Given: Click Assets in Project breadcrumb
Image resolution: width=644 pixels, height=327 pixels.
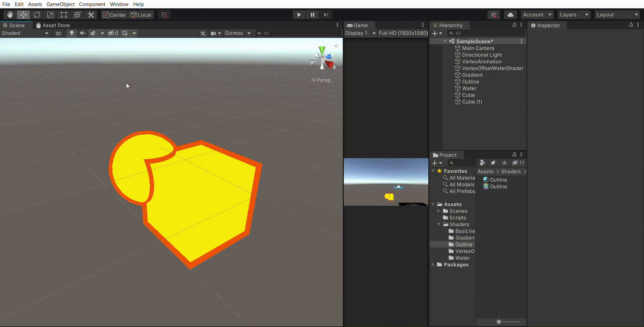Looking at the screenshot, I should (485, 171).
